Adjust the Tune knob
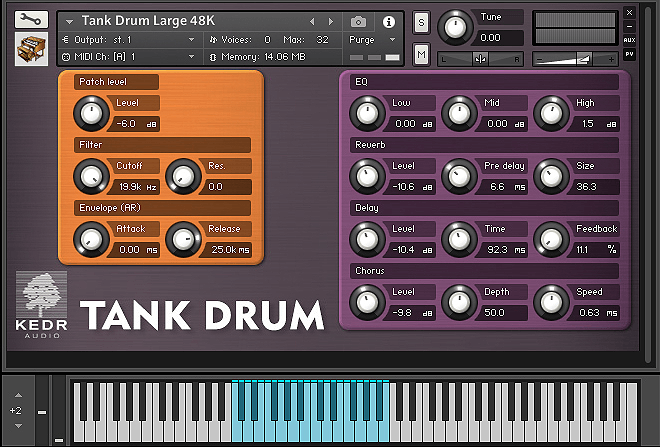The width and height of the screenshot is (660, 447). [455, 27]
